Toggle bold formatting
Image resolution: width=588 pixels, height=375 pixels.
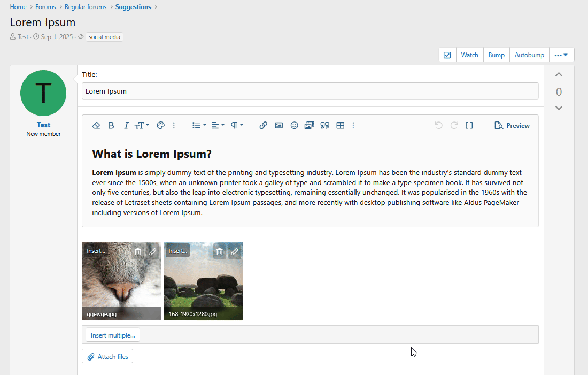(111, 125)
